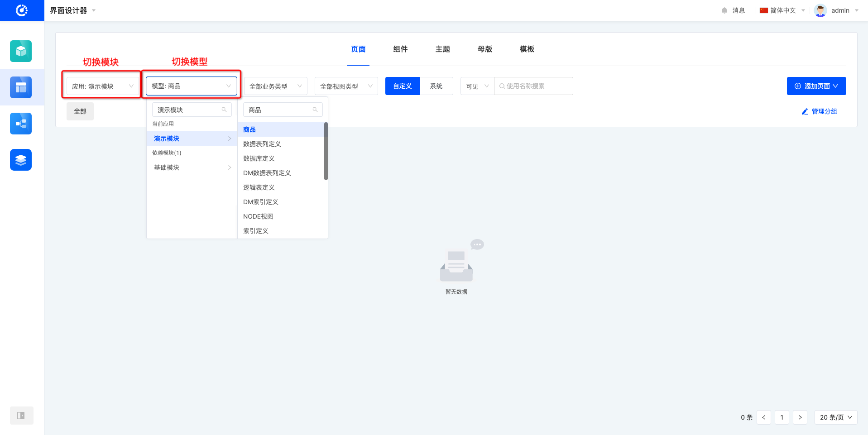Click the pencil icon beside 管理分组

805,111
